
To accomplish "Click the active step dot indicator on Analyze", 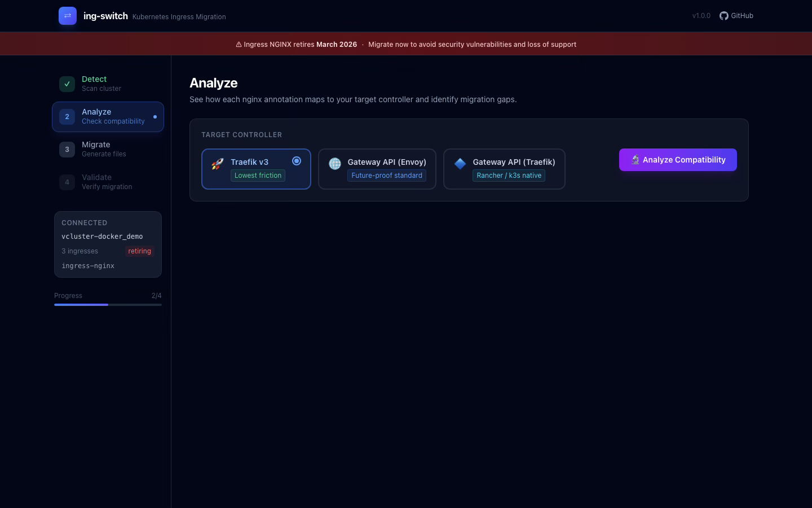I will click(x=155, y=117).
